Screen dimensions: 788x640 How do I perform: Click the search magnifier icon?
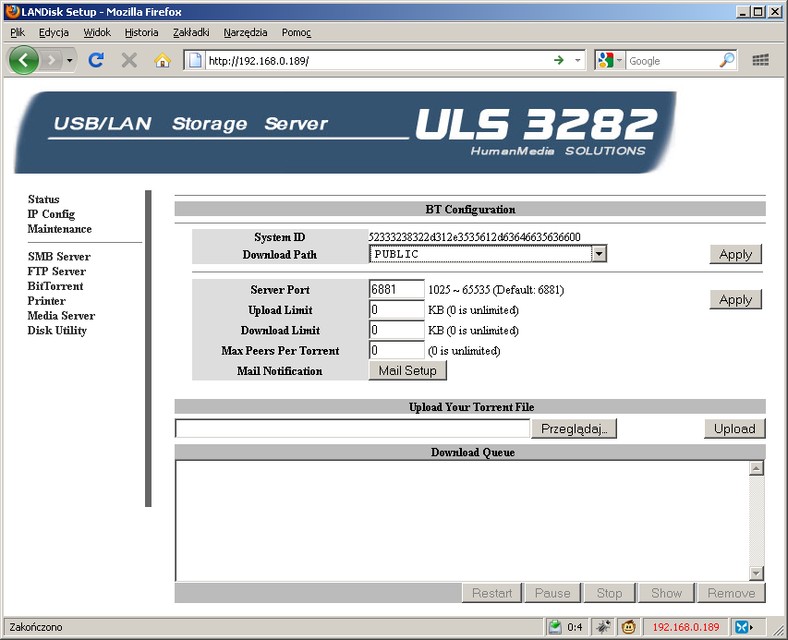726,60
